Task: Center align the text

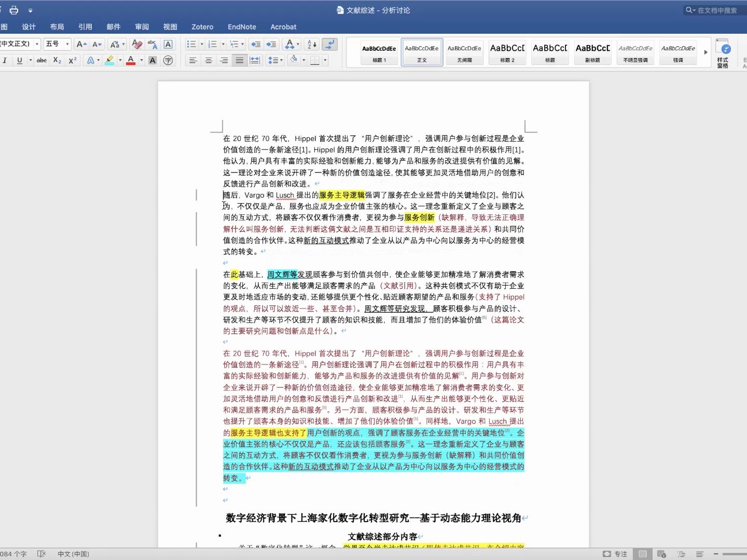Action: pyautogui.click(x=209, y=60)
